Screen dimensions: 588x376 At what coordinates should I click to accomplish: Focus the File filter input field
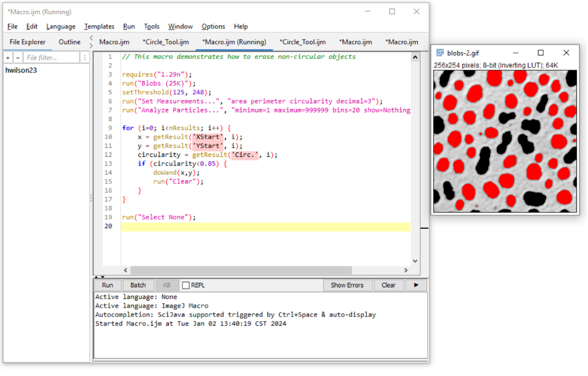tap(52, 57)
